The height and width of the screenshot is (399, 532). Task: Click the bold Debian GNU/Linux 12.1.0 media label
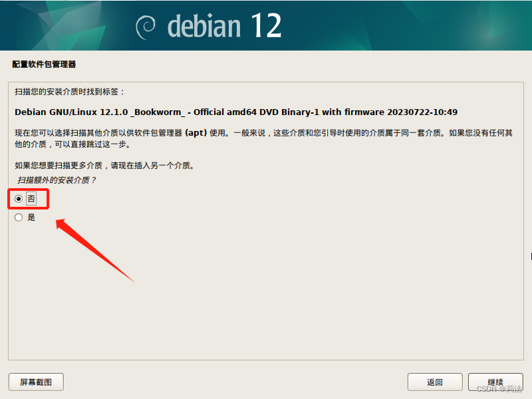coord(236,112)
